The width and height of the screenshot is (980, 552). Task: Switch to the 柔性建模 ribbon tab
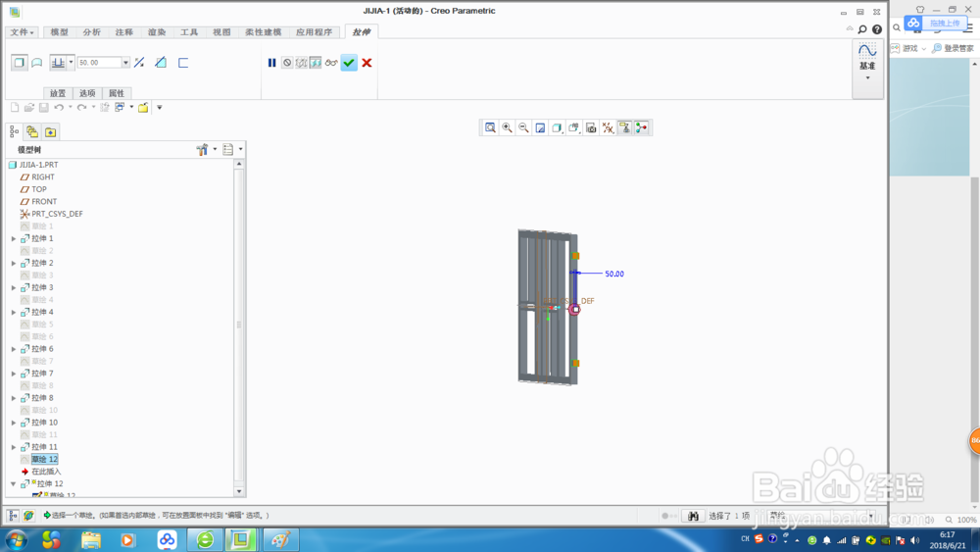(x=263, y=32)
